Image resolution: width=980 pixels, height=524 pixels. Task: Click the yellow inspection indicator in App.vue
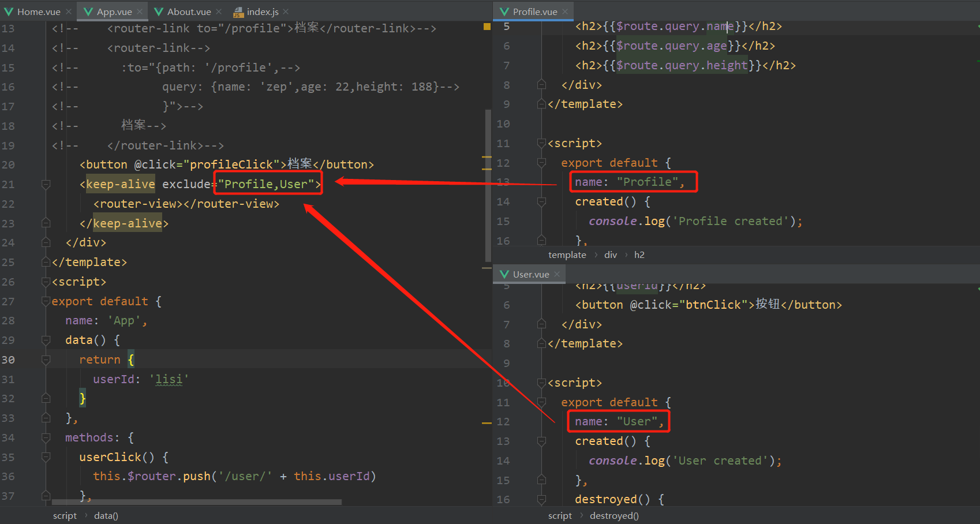(487, 27)
